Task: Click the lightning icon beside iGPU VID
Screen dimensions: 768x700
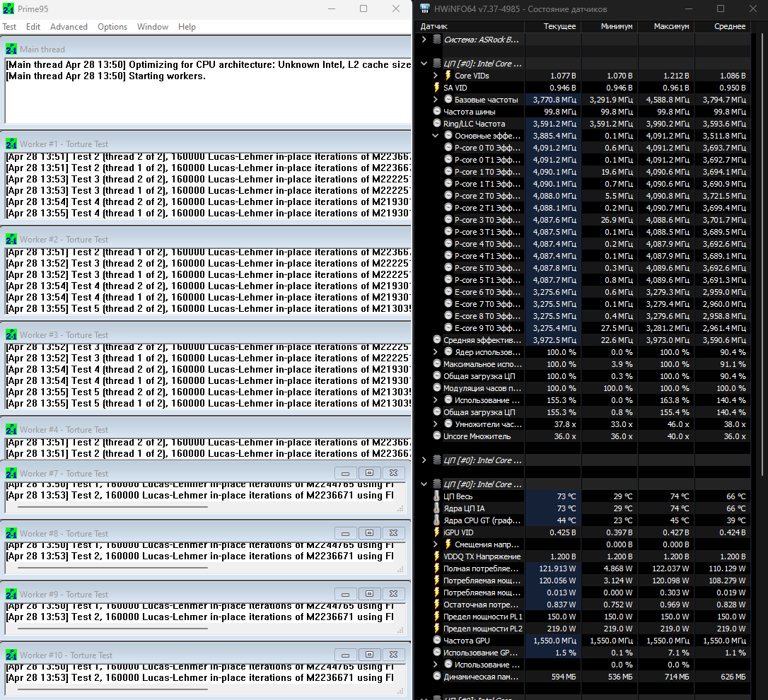Action: pos(437,532)
